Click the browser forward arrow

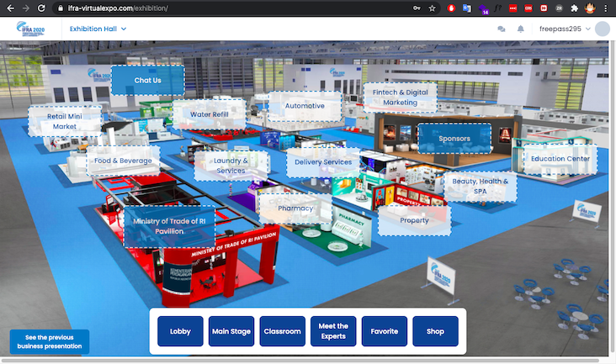point(26,8)
